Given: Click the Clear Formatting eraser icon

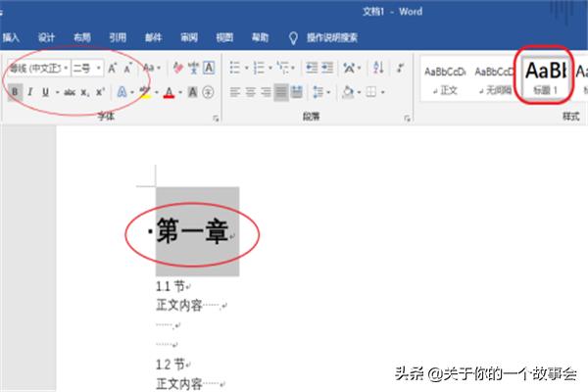Looking at the screenshot, I should [x=178, y=69].
